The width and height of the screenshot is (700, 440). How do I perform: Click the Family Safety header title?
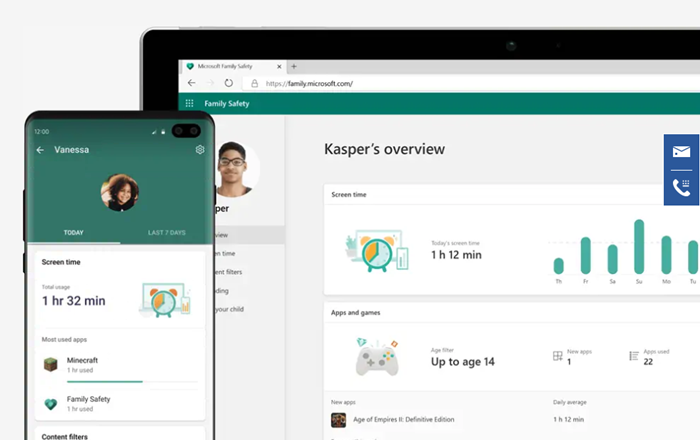tap(227, 104)
